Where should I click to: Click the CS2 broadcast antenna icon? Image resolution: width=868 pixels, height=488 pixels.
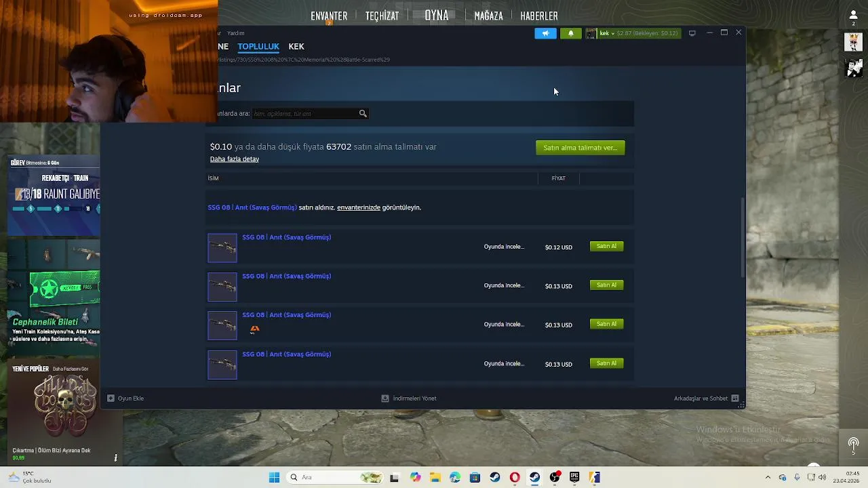click(x=854, y=445)
